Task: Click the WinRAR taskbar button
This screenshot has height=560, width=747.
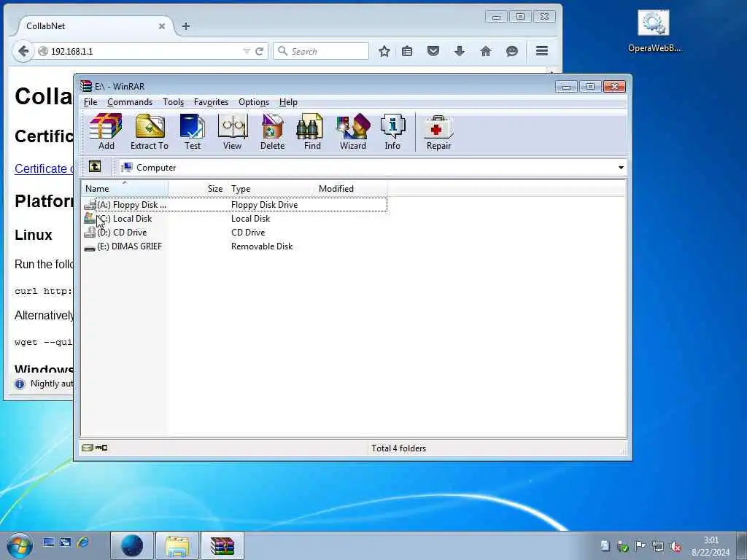Action: point(222,545)
